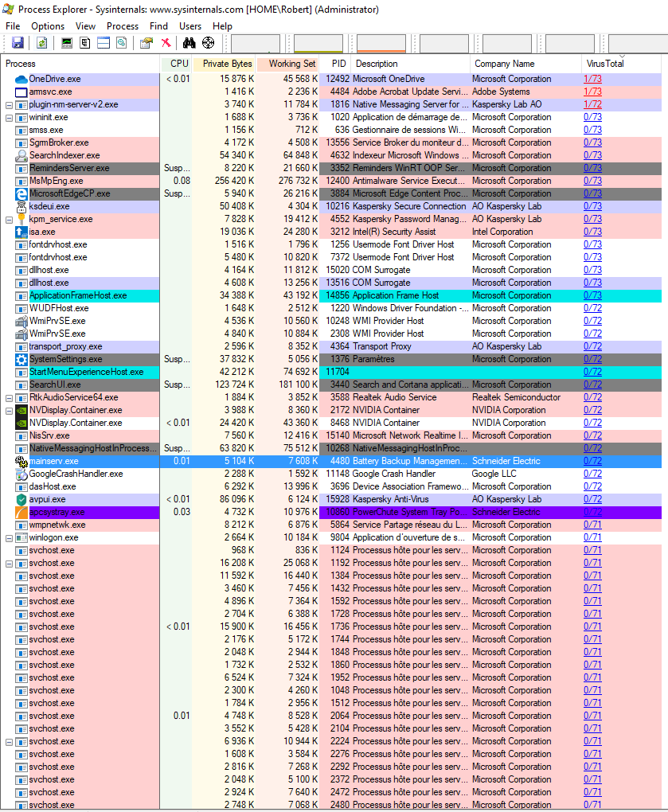Open the 0/72 VirusTotal link for avpui.exe
This screenshot has width=668, height=812.
[592, 499]
